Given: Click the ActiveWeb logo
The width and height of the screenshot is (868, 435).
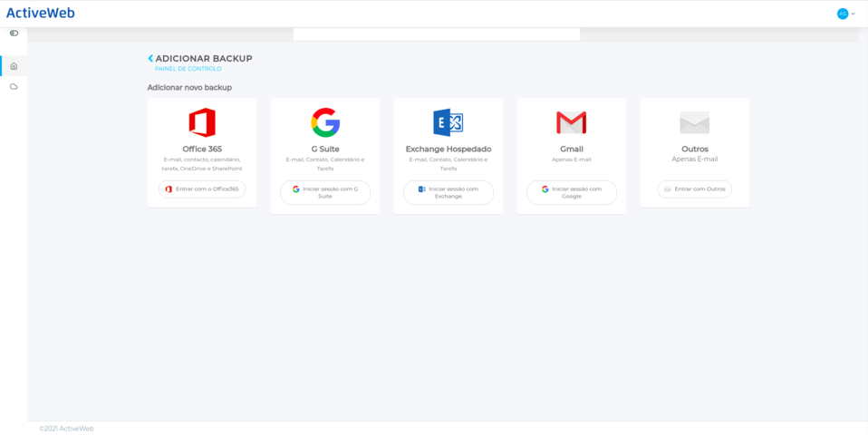Looking at the screenshot, I should point(41,13).
